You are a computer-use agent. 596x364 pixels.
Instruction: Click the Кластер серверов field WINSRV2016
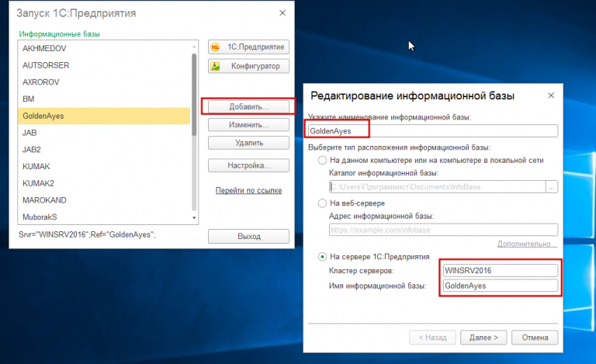pos(501,270)
